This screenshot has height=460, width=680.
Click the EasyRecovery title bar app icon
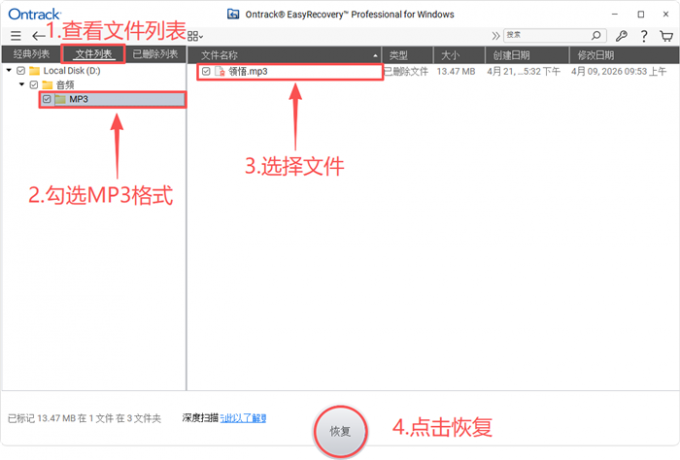pyautogui.click(x=233, y=14)
